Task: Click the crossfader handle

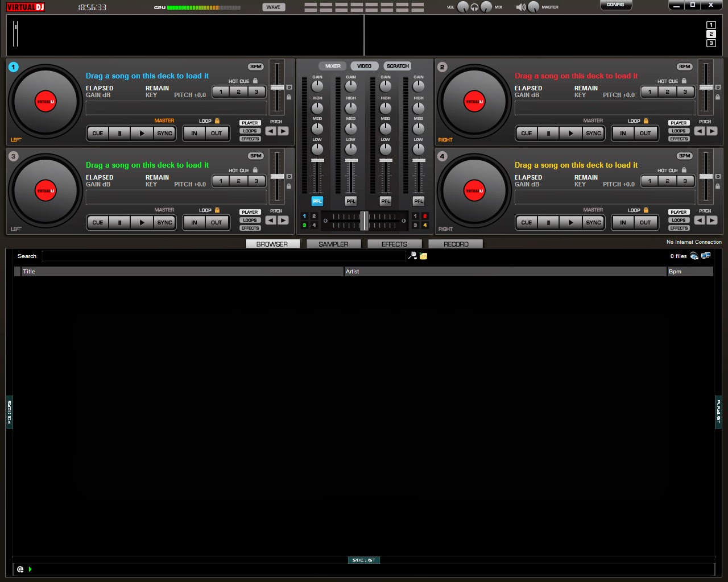Action: coord(364,221)
